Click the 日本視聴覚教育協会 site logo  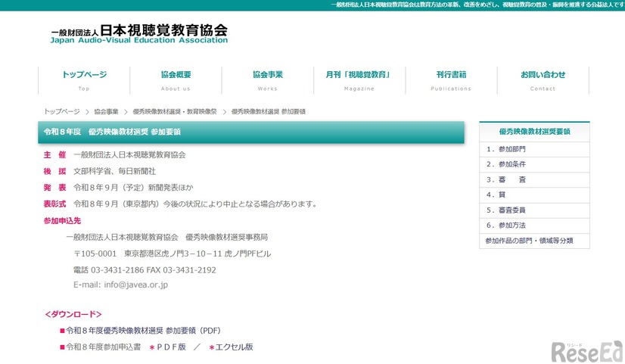(x=139, y=34)
